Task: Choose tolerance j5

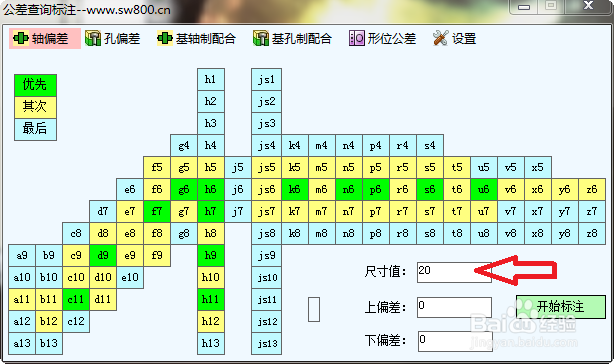Action: click(238, 168)
